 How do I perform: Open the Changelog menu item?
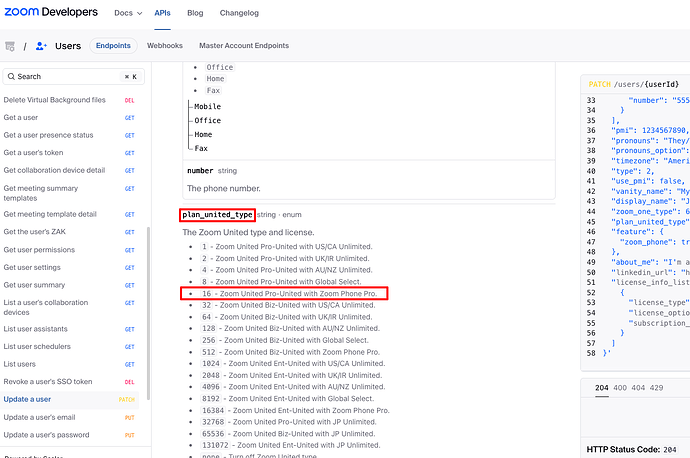coord(239,13)
